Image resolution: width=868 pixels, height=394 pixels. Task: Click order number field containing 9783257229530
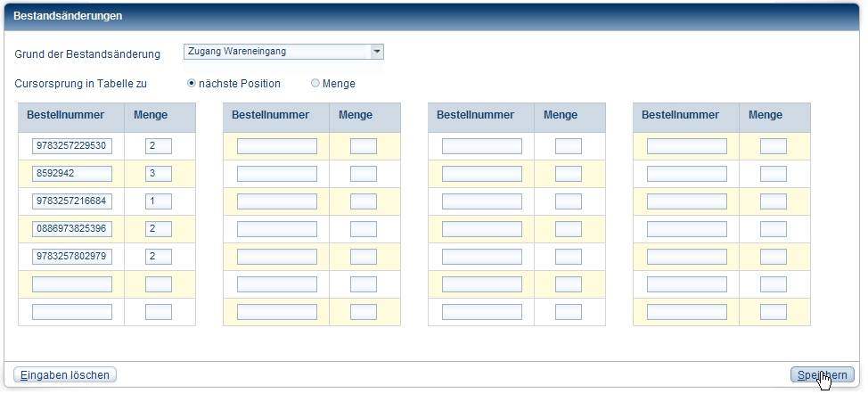coord(72,146)
